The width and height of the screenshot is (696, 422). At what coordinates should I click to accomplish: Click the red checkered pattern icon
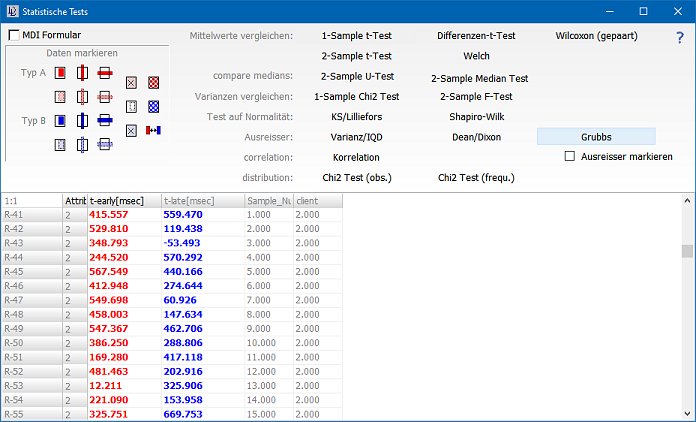click(x=153, y=82)
